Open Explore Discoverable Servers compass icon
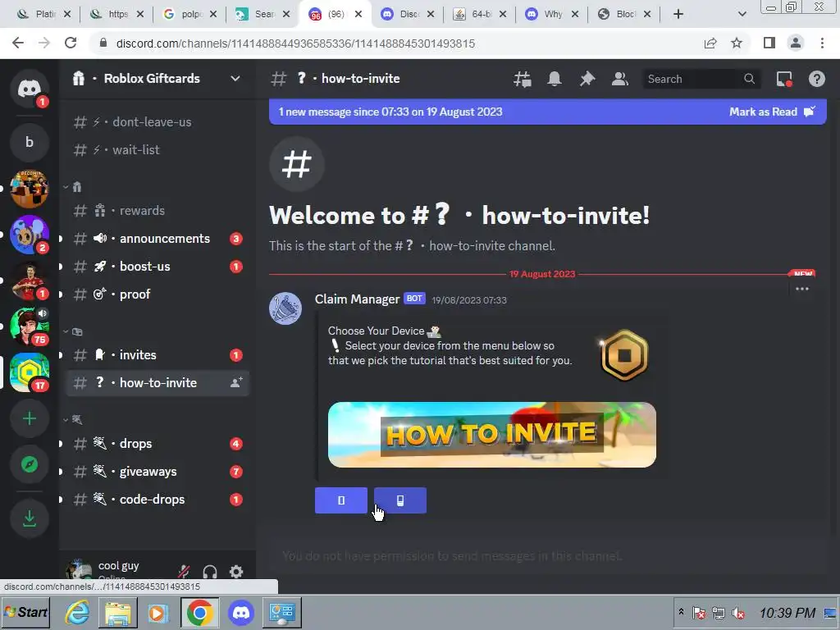This screenshot has width=840, height=630. point(30,464)
